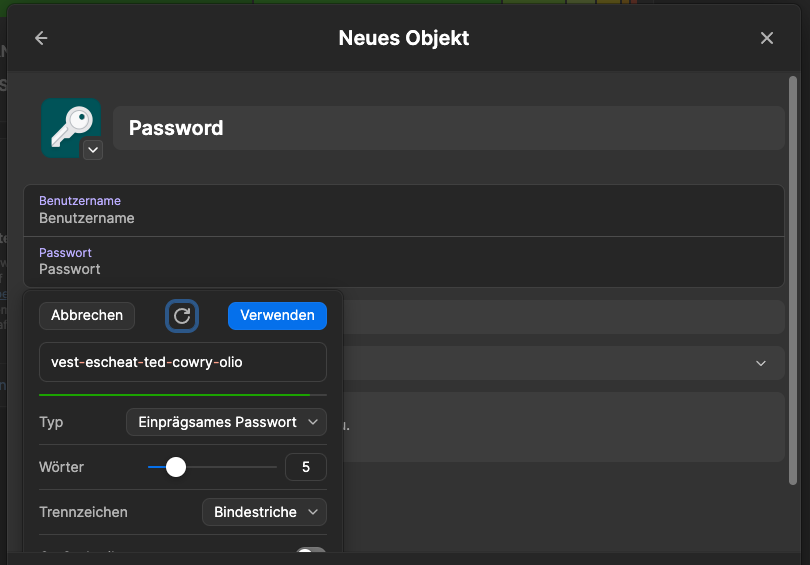
Task: Click the green password strength bar
Action: tap(175, 395)
